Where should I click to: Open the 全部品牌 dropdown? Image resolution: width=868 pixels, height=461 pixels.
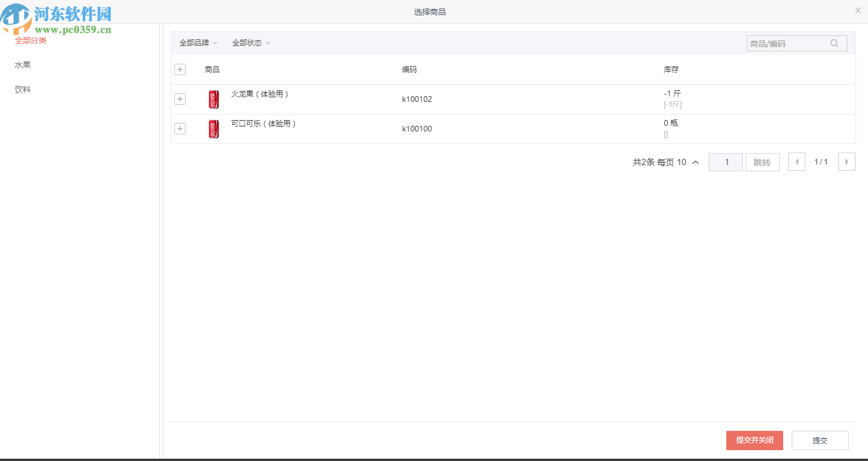(199, 43)
